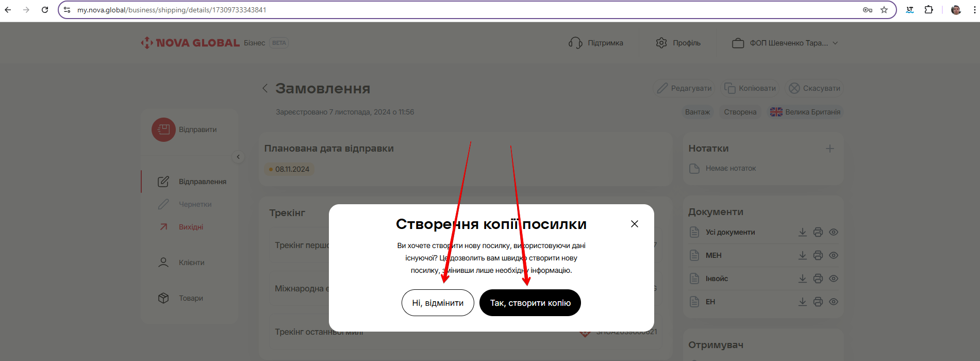
Task: Download the Інвойс document
Action: tap(803, 278)
